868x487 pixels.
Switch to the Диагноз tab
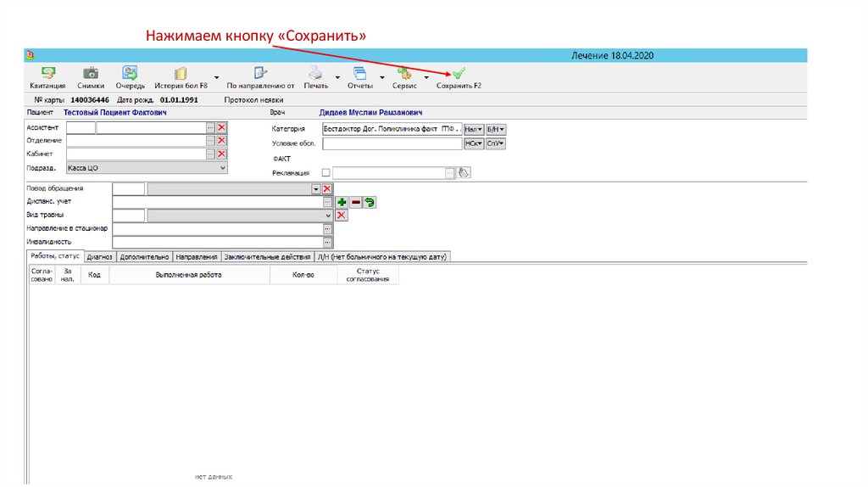(99, 256)
